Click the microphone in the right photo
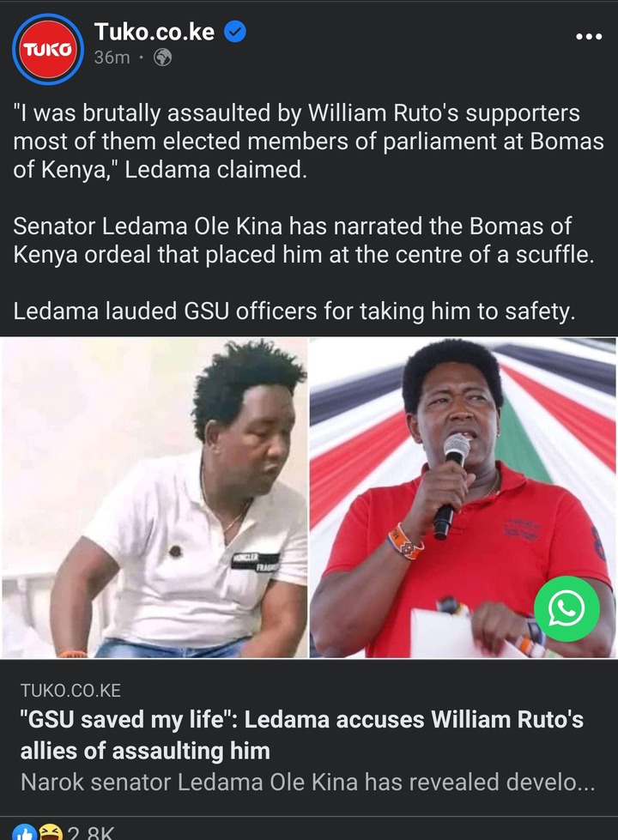The image size is (618, 840). (451, 486)
